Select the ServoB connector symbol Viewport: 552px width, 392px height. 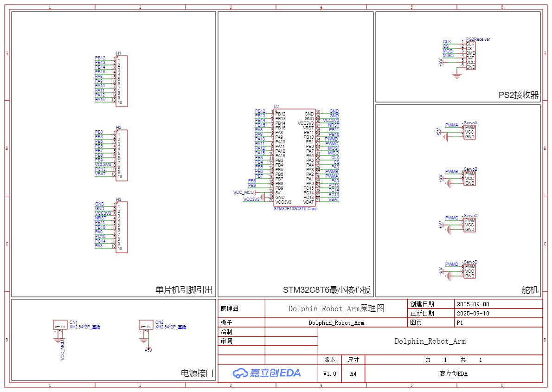pyautogui.click(x=469, y=179)
